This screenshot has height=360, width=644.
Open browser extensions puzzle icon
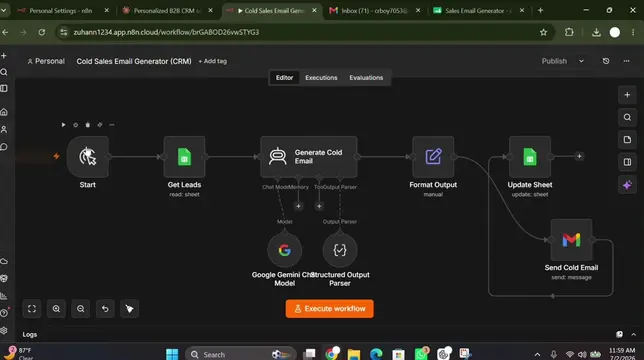[x=569, y=32]
